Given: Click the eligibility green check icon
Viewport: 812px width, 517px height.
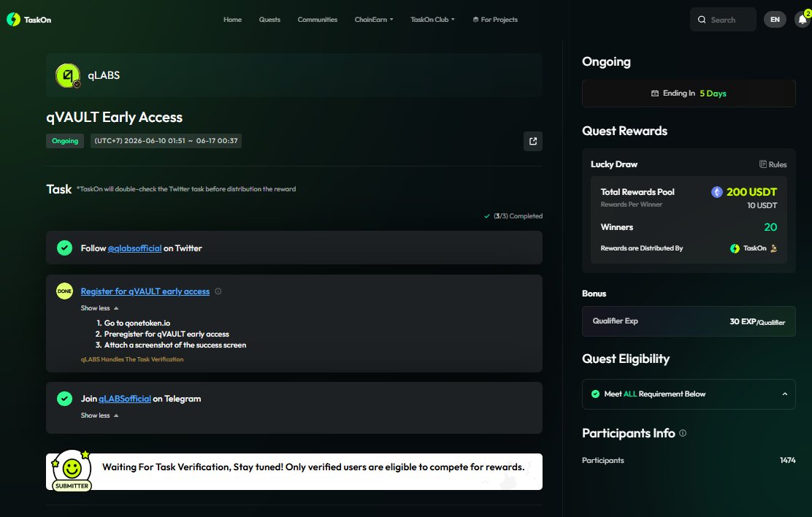Looking at the screenshot, I should pyautogui.click(x=596, y=394).
